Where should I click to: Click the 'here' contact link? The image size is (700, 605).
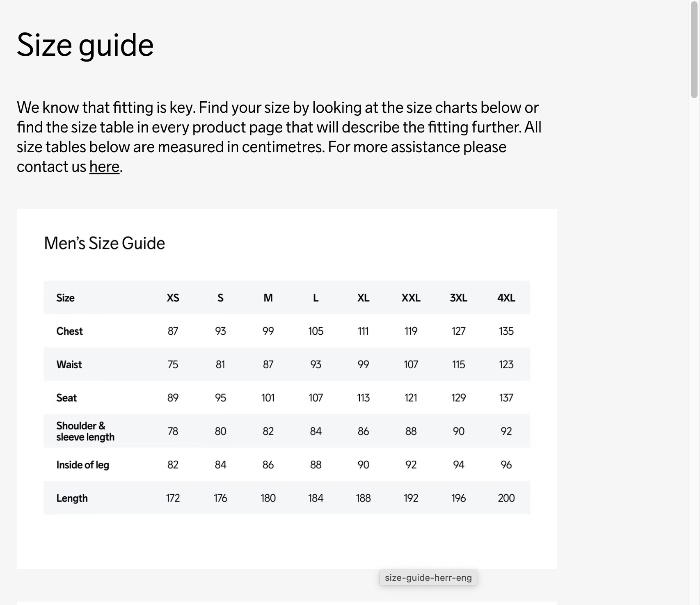tap(104, 167)
